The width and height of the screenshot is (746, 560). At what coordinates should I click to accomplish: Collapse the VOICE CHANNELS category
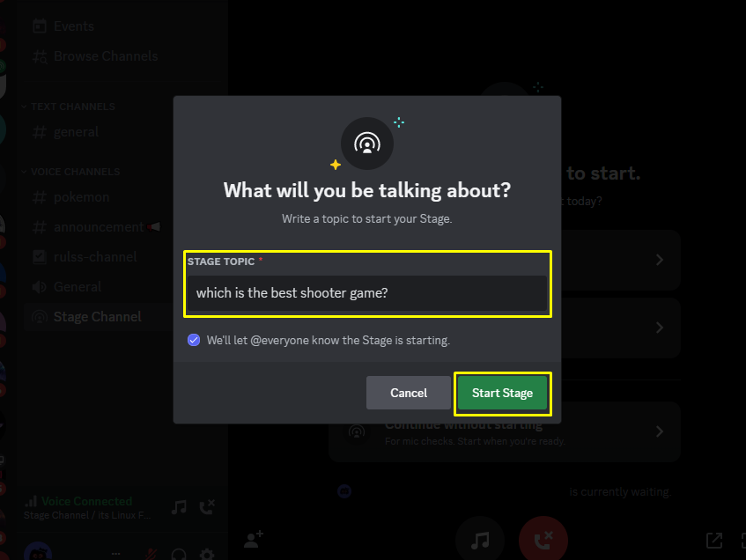pyautogui.click(x=70, y=172)
